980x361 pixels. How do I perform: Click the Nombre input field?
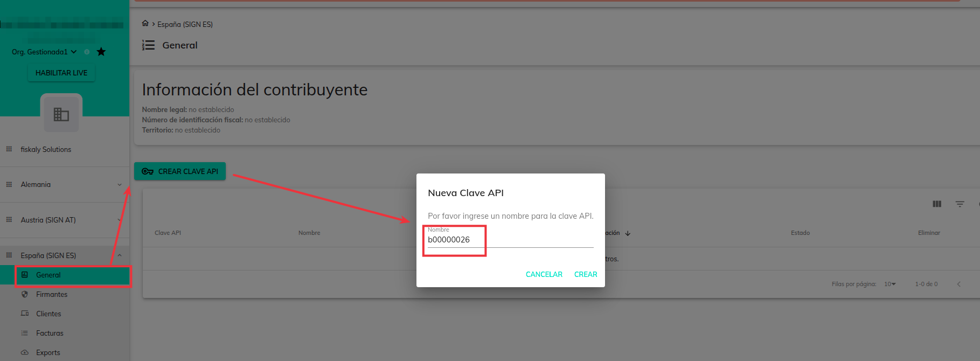510,240
